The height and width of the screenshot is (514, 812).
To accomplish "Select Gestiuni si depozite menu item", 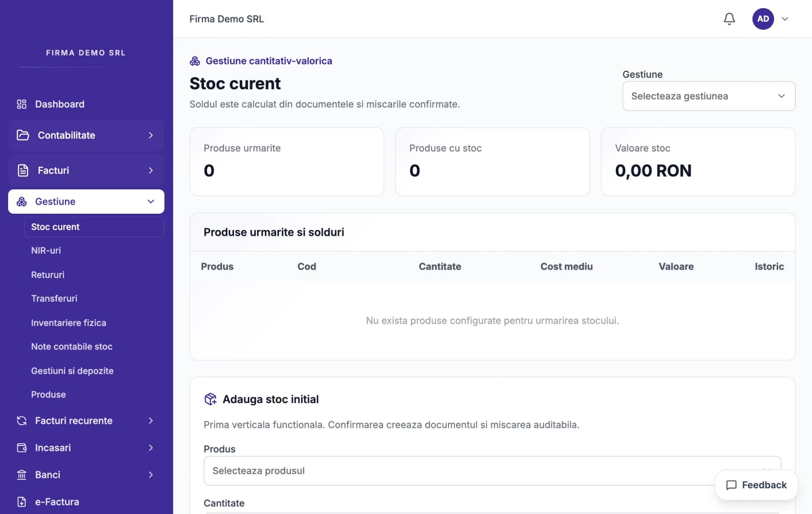I will (x=72, y=371).
